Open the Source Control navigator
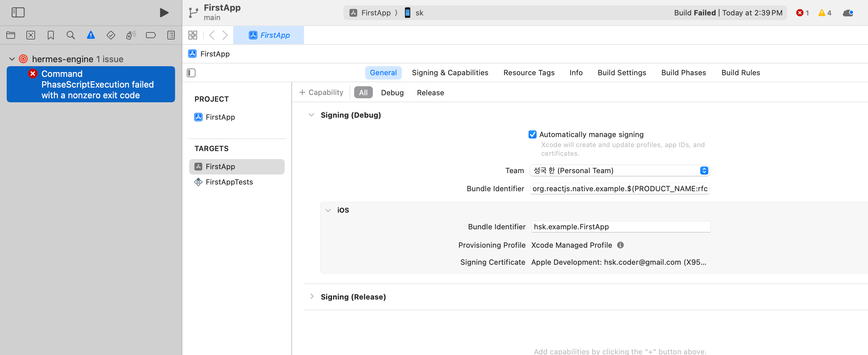 31,35
